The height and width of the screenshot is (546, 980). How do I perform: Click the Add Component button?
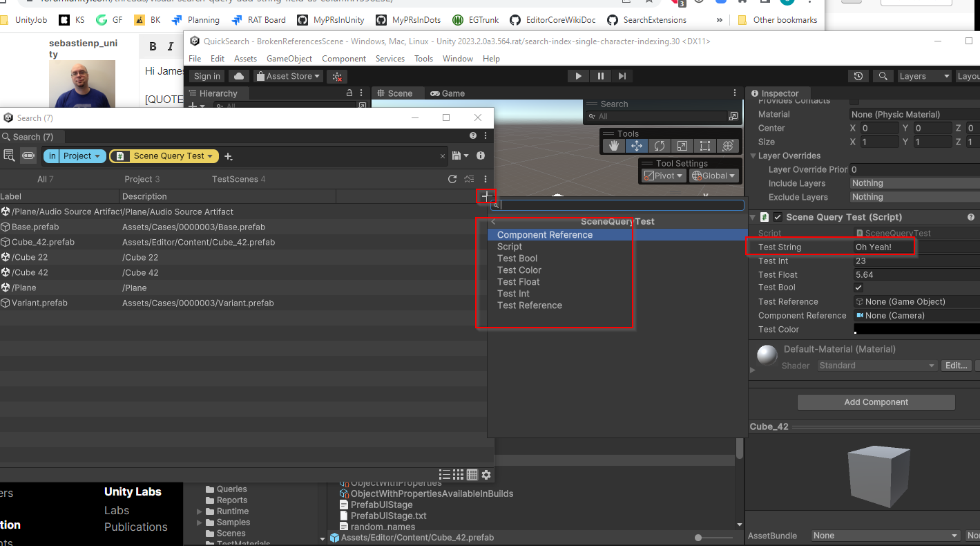point(876,402)
